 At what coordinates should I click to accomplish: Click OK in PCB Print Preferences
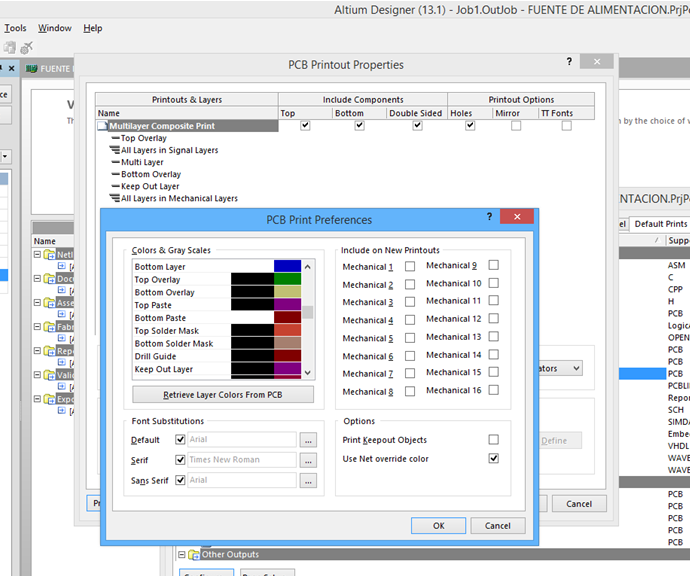(438, 526)
